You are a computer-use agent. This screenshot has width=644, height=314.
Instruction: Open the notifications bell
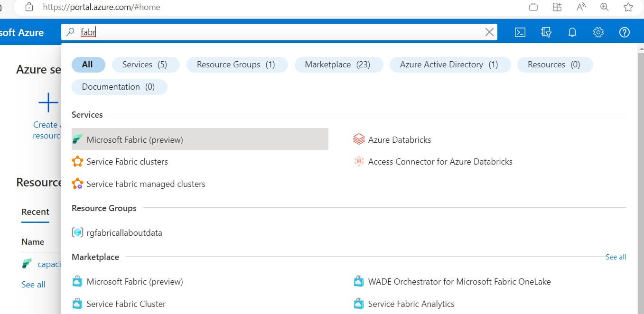[x=572, y=32]
